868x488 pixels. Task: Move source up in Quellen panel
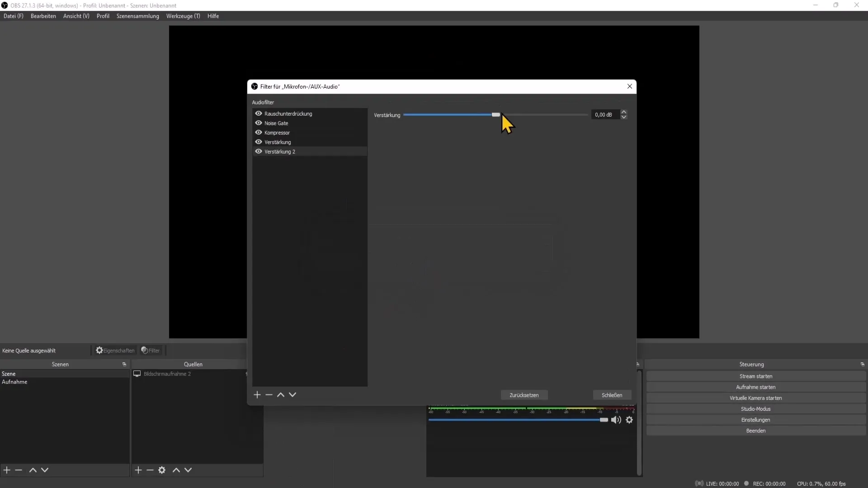(x=176, y=470)
